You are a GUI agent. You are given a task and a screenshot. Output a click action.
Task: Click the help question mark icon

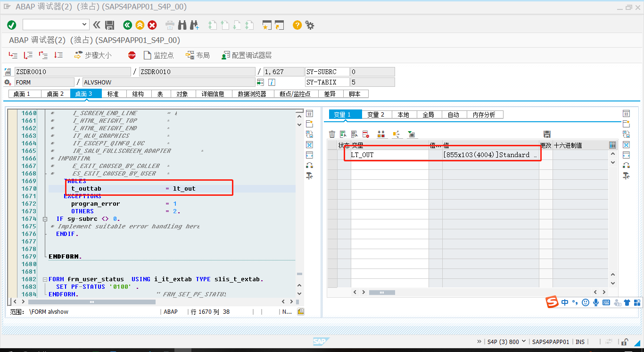297,25
